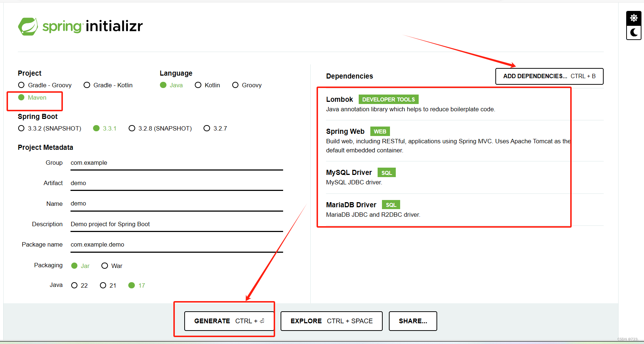
Task: Open the Add Dependencies dialog
Action: [549, 76]
